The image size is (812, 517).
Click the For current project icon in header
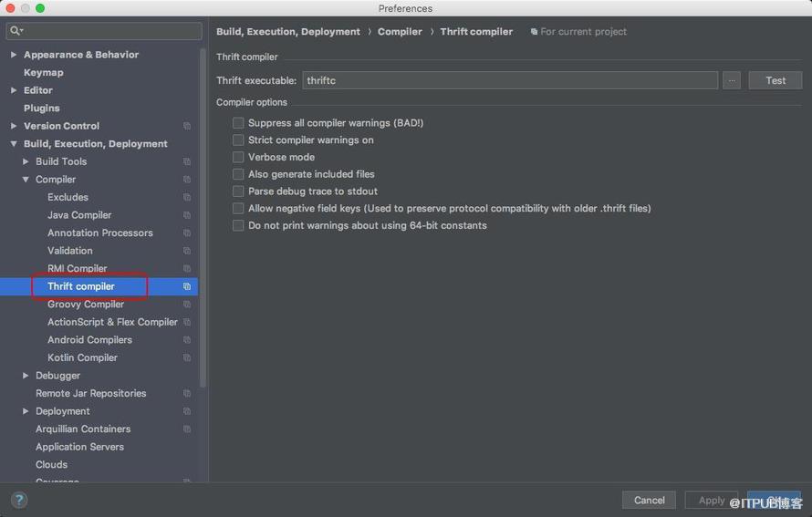(534, 32)
